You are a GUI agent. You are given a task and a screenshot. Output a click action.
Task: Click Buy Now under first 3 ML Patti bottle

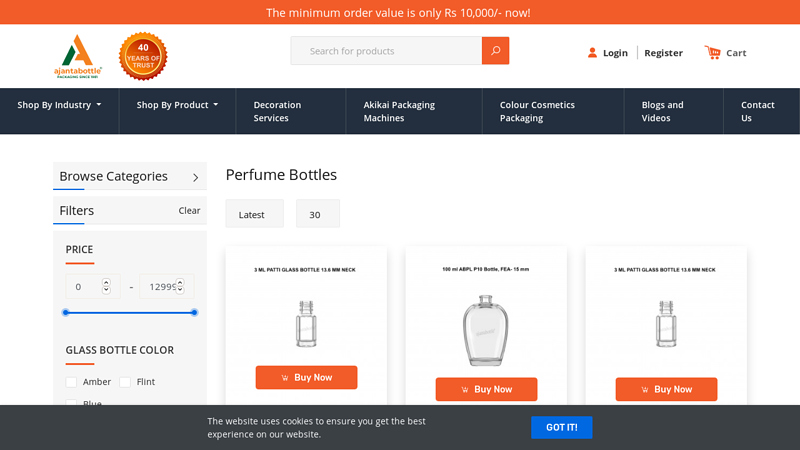click(306, 378)
